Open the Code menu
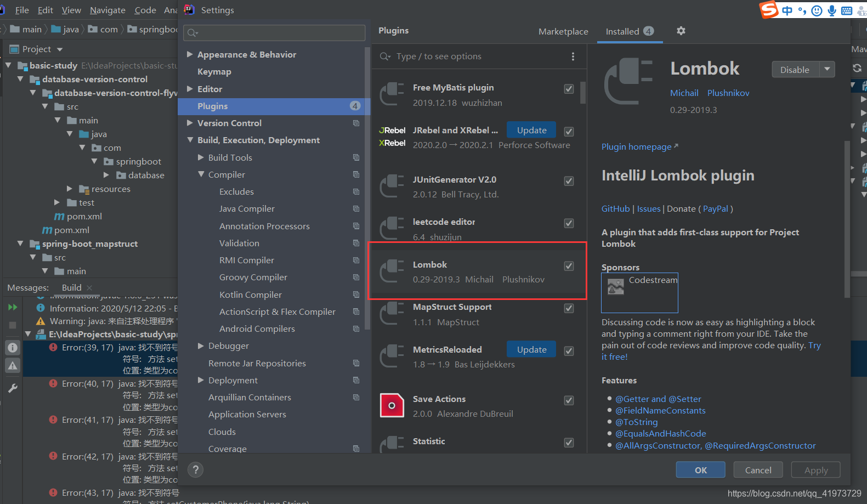Screen dimensions: 867x504 tap(145, 10)
